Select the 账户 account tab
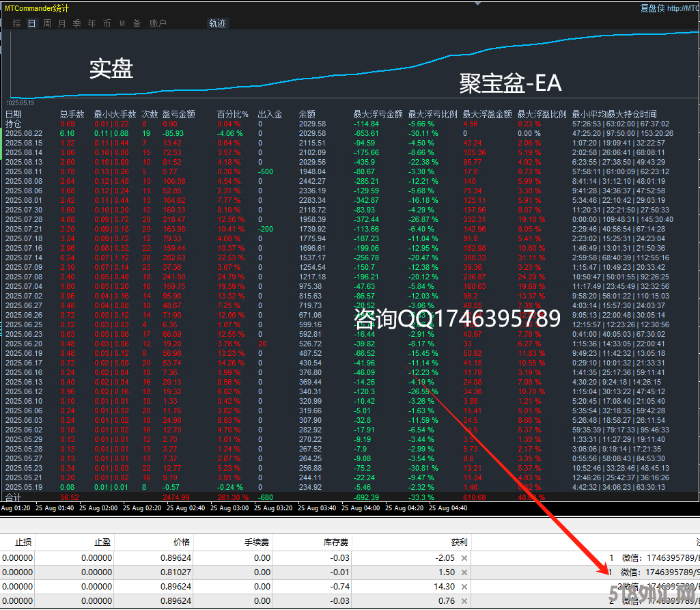700x610 pixels. 158,23
